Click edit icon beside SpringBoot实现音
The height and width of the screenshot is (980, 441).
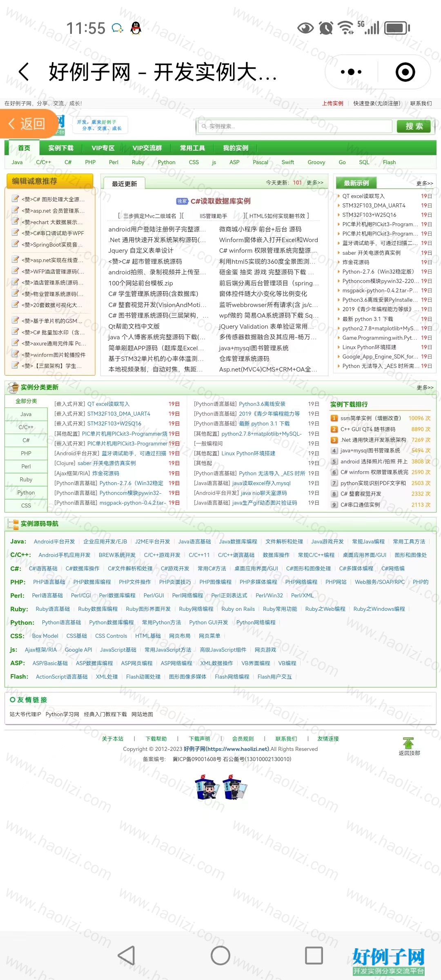(15, 244)
